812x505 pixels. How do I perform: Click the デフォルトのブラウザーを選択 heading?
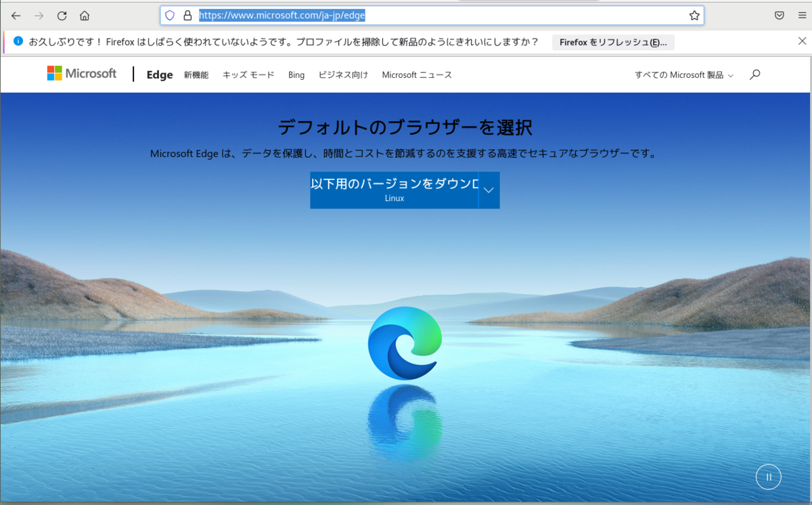point(405,127)
